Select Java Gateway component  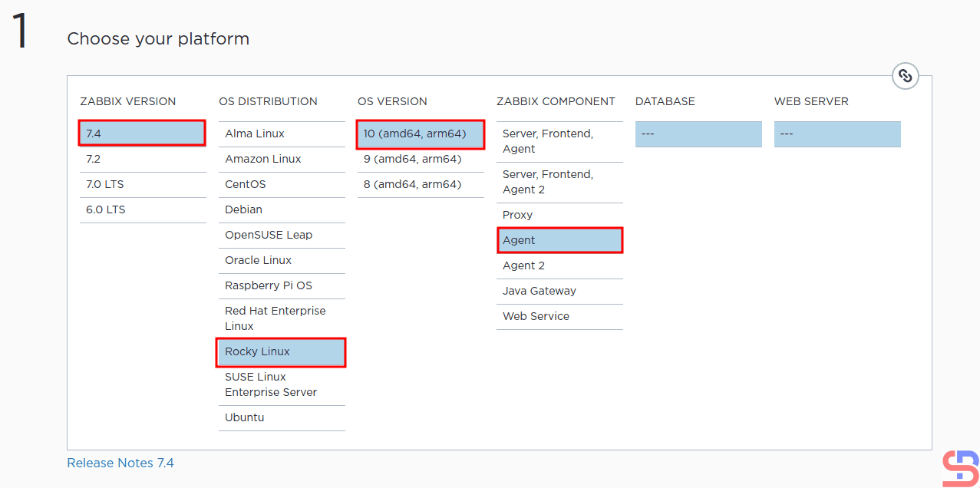559,291
